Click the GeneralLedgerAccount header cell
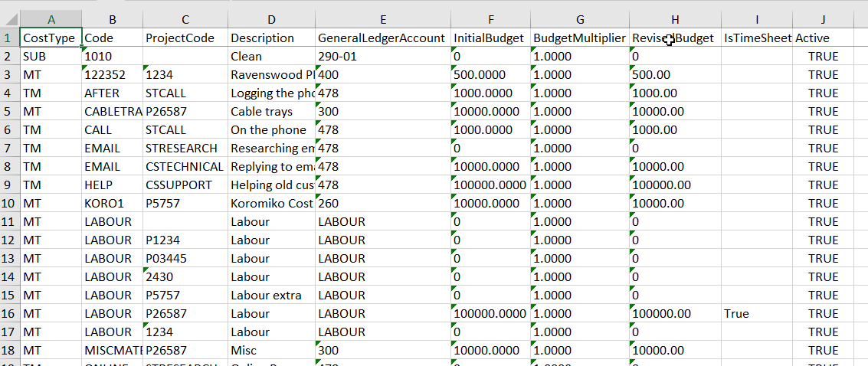 click(x=382, y=38)
